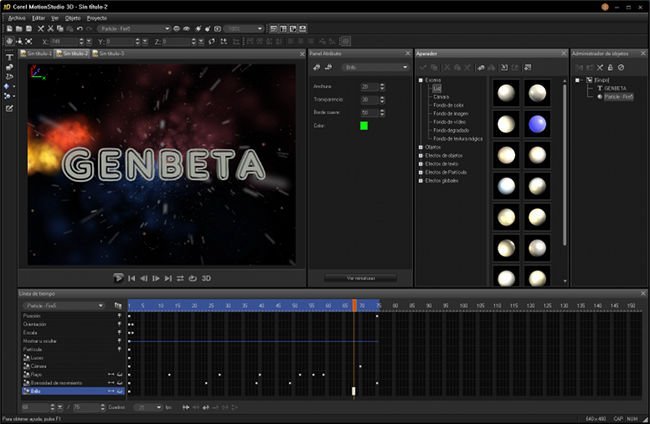Viewport: 650px width, 424px height.
Task: Click the Y position stepper arrows
Action: (138, 41)
